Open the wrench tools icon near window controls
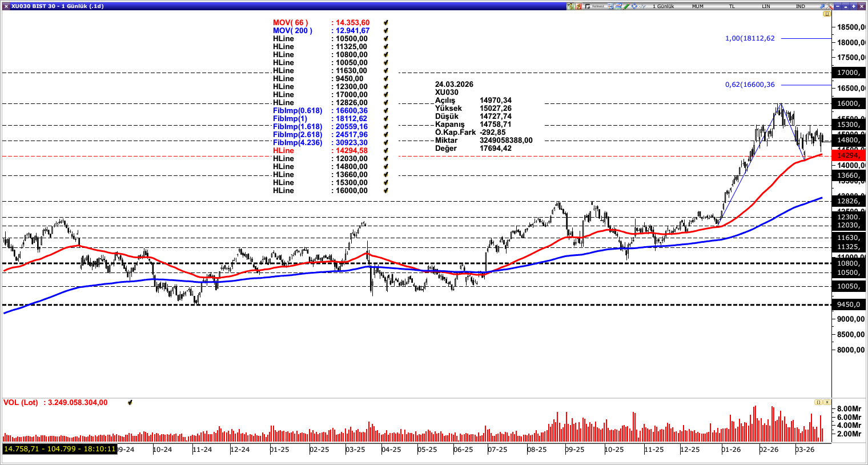The height and width of the screenshot is (465, 868). click(830, 6)
